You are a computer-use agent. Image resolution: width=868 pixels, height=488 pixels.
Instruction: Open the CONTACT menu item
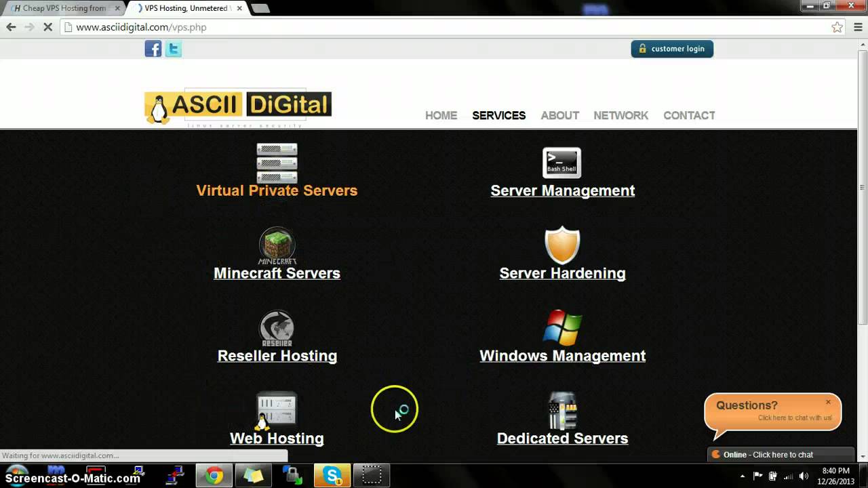690,115
